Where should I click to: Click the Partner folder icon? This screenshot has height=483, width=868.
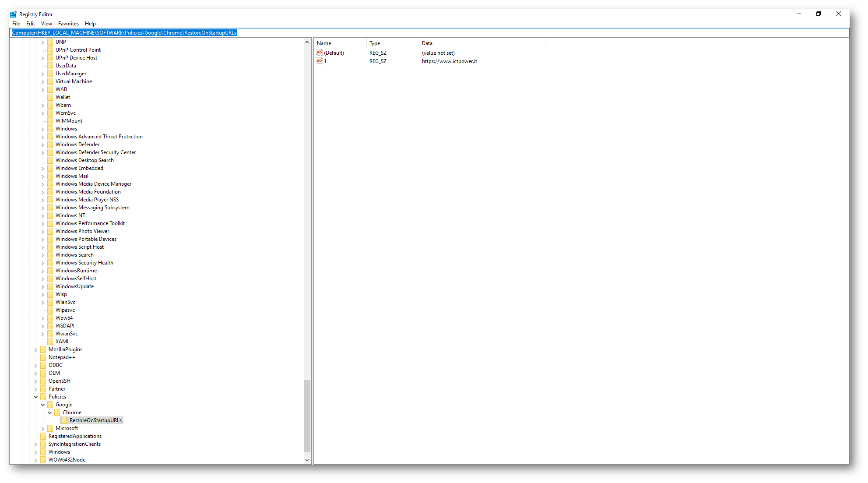coord(43,389)
